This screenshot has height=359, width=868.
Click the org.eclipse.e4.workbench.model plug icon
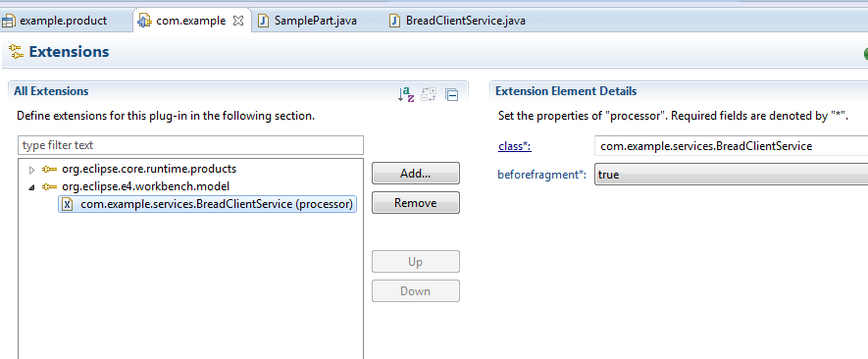(50, 186)
